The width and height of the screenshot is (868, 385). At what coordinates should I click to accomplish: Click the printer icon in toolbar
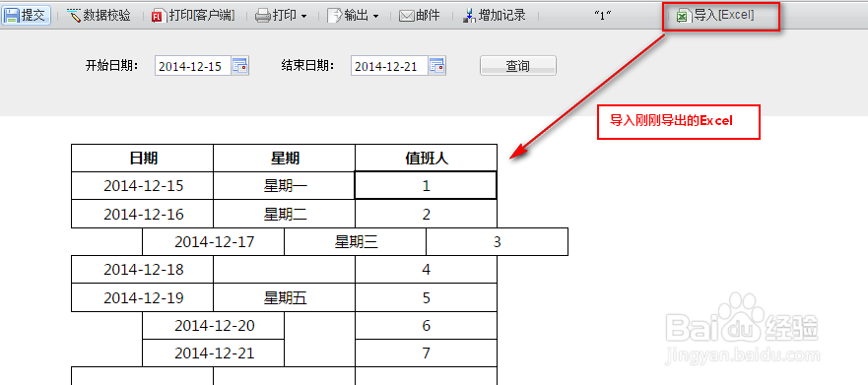(x=262, y=16)
